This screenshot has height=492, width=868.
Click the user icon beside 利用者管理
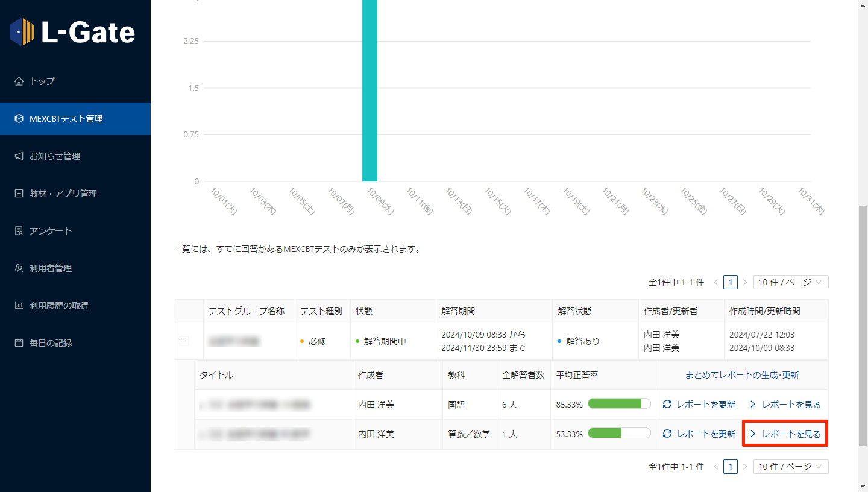tap(19, 268)
